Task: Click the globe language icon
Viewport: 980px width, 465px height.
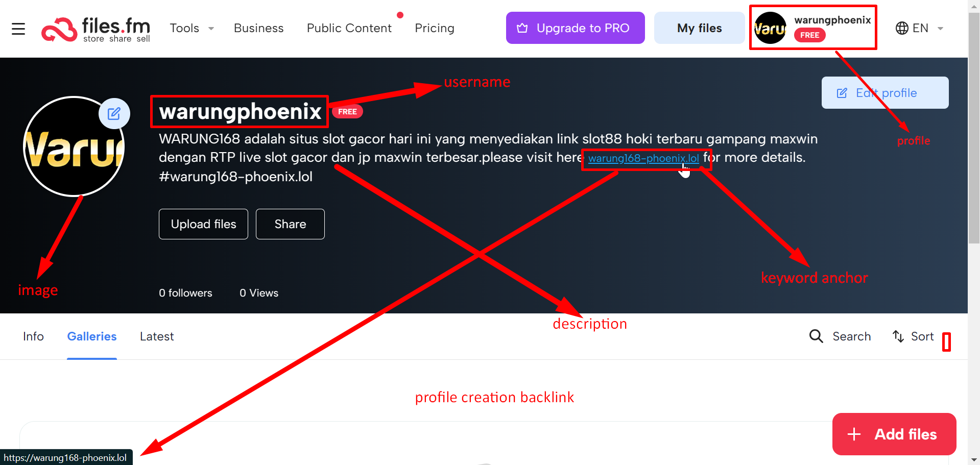Action: tap(902, 28)
